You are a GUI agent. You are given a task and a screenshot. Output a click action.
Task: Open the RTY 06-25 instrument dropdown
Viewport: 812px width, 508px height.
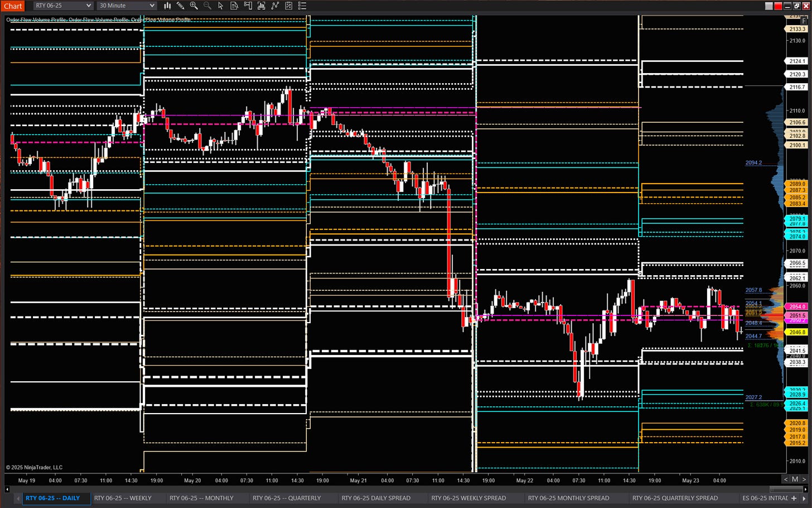pos(63,6)
